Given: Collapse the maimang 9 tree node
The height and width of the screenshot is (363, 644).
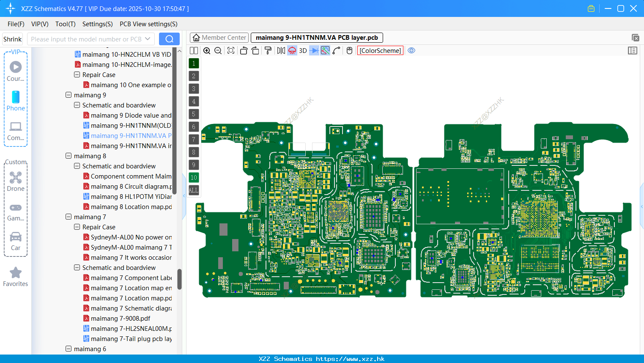Looking at the screenshot, I should click(x=68, y=95).
